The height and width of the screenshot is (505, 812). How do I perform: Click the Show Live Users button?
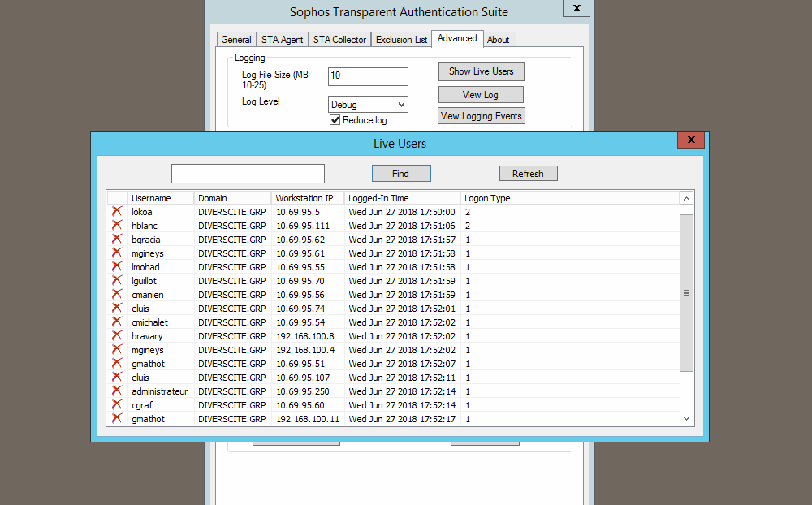[x=481, y=71]
